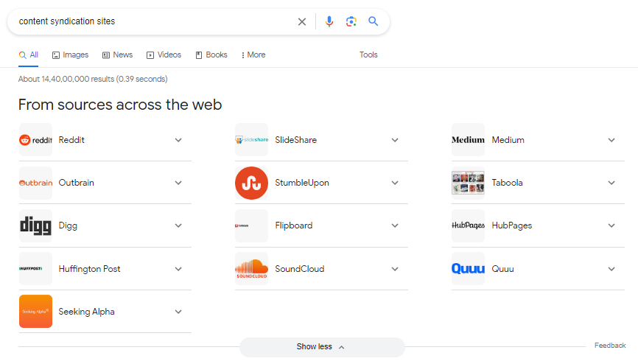Click the StumbleUpon round logo

tap(251, 183)
